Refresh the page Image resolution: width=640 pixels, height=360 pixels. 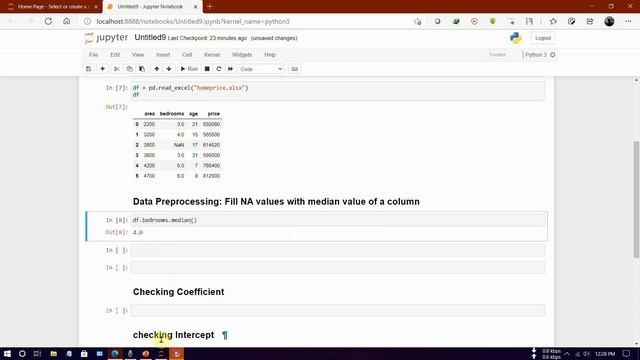(48, 21)
